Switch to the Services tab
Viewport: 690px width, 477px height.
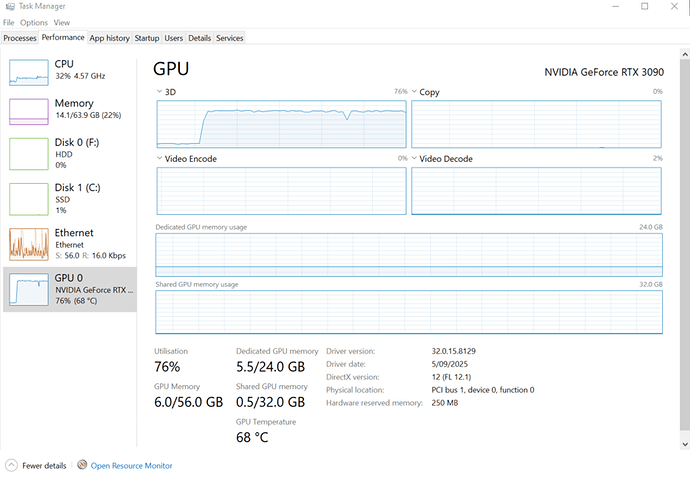point(229,38)
